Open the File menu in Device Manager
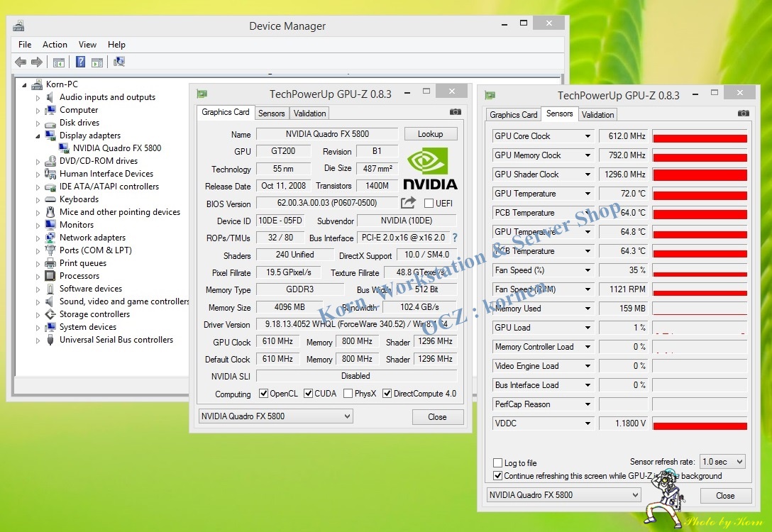772x532 pixels. [x=25, y=44]
